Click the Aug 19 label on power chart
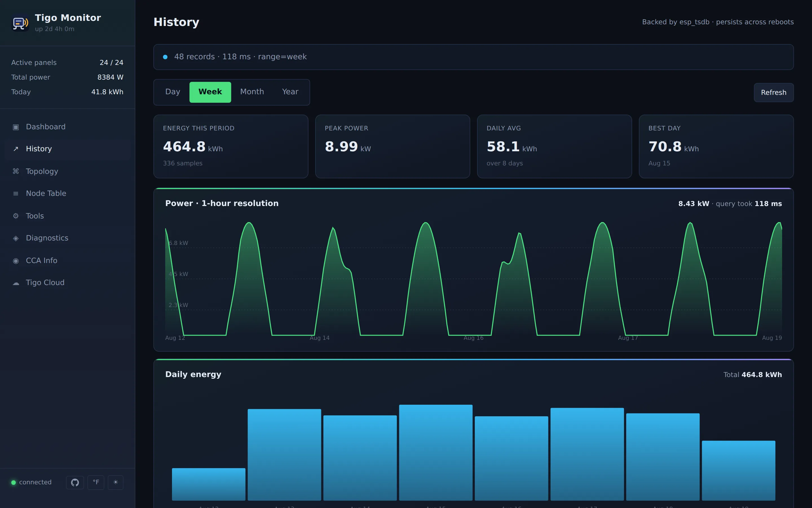812x508 pixels. pyautogui.click(x=772, y=338)
